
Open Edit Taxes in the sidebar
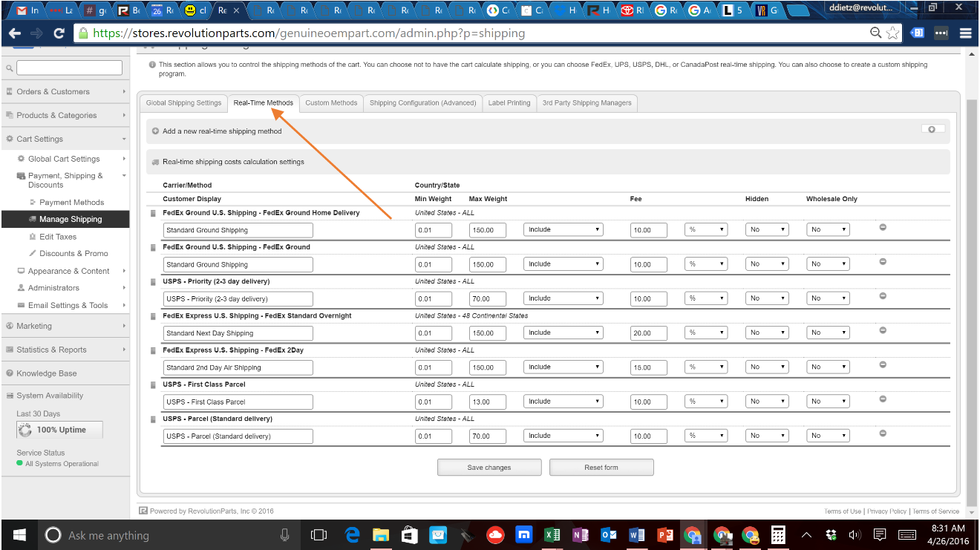(58, 237)
